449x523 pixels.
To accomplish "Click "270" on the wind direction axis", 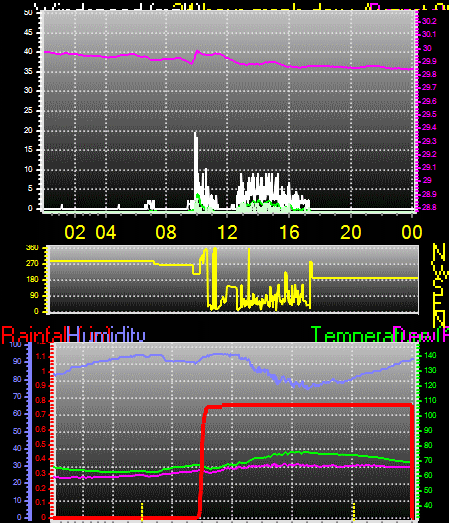I will pos(32,264).
